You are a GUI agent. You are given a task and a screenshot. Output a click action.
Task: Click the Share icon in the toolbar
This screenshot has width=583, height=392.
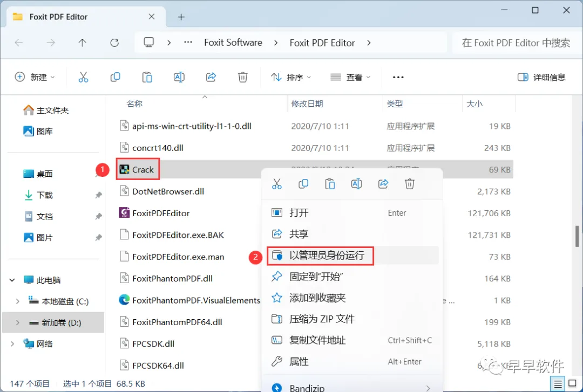click(211, 77)
